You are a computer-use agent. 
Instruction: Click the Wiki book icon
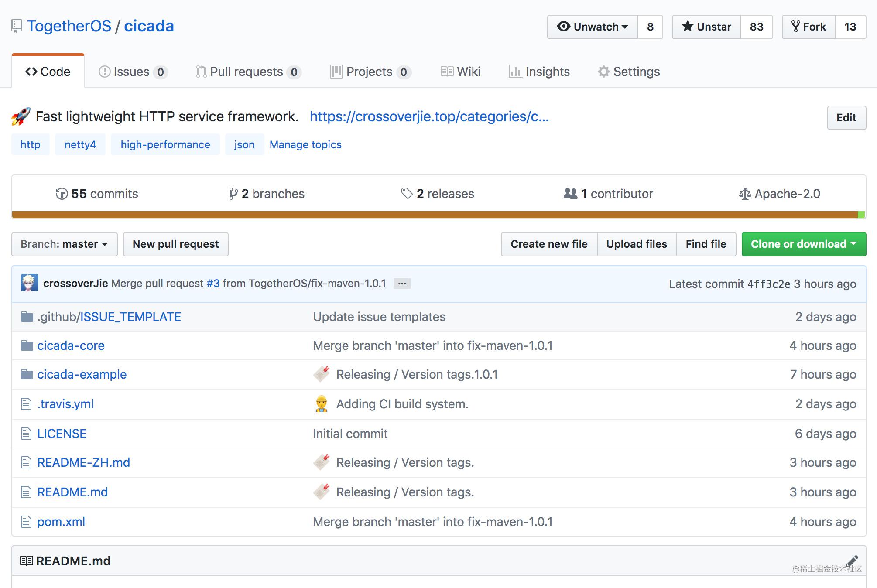pos(447,72)
